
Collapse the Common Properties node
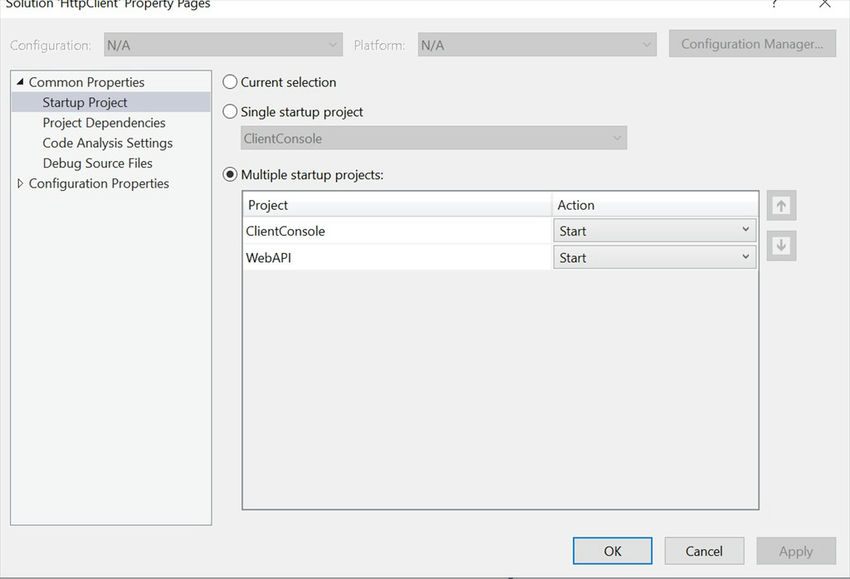pyautogui.click(x=21, y=82)
